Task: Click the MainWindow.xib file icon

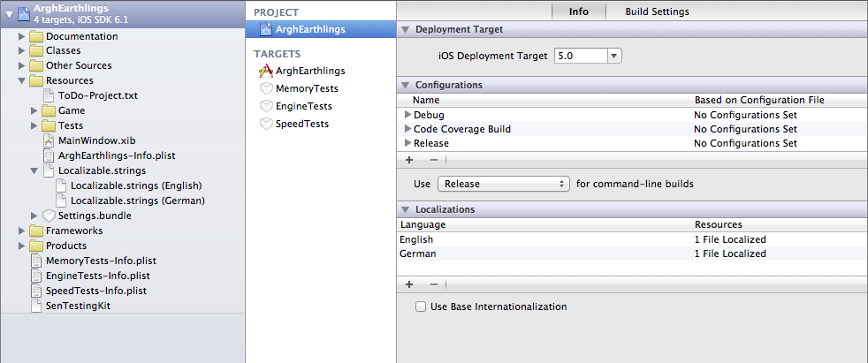Action: click(x=49, y=140)
